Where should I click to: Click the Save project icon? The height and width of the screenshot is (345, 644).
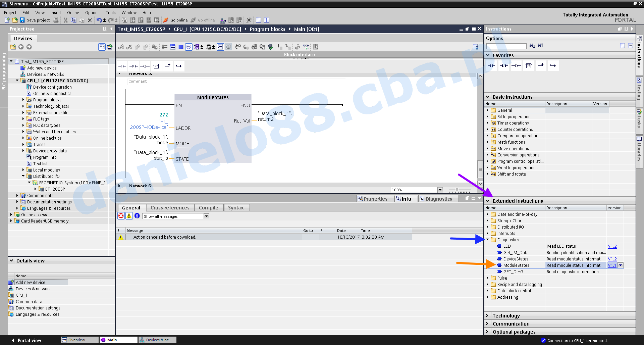pos(22,20)
